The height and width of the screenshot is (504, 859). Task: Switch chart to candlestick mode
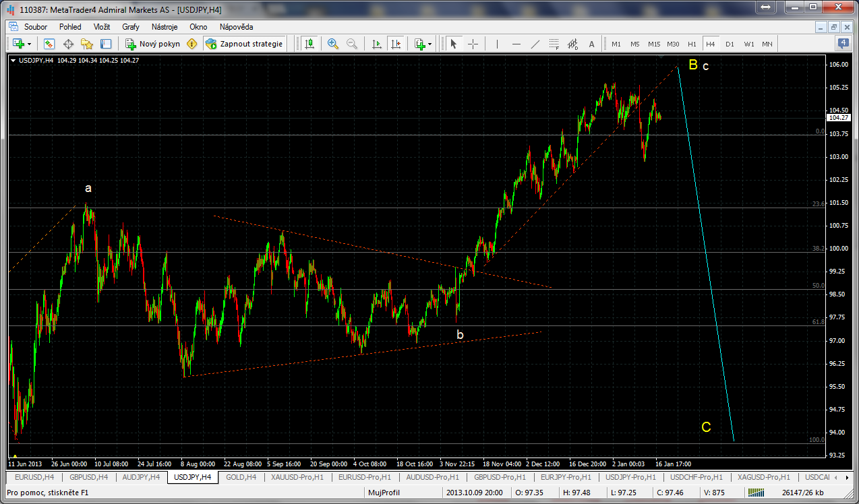309,44
